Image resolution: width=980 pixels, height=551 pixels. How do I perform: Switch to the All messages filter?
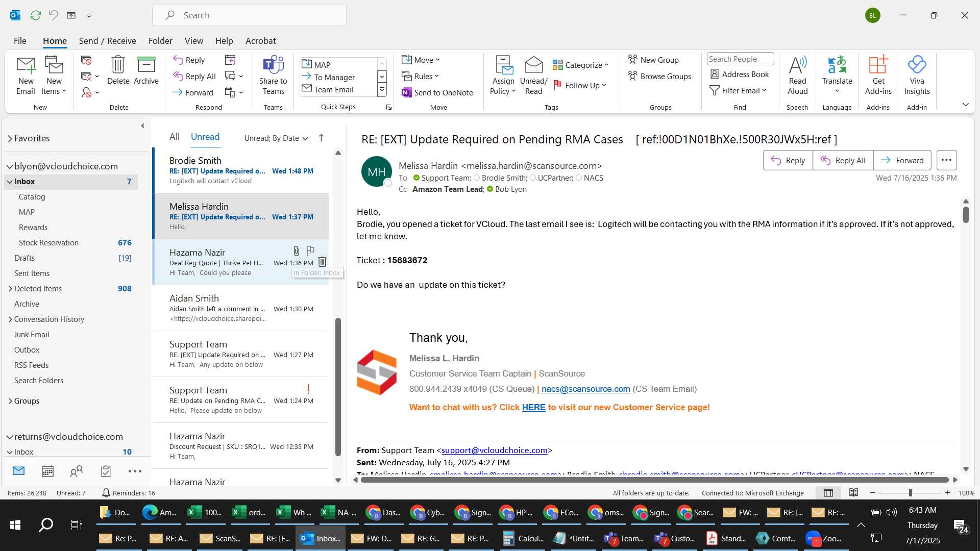pos(175,137)
